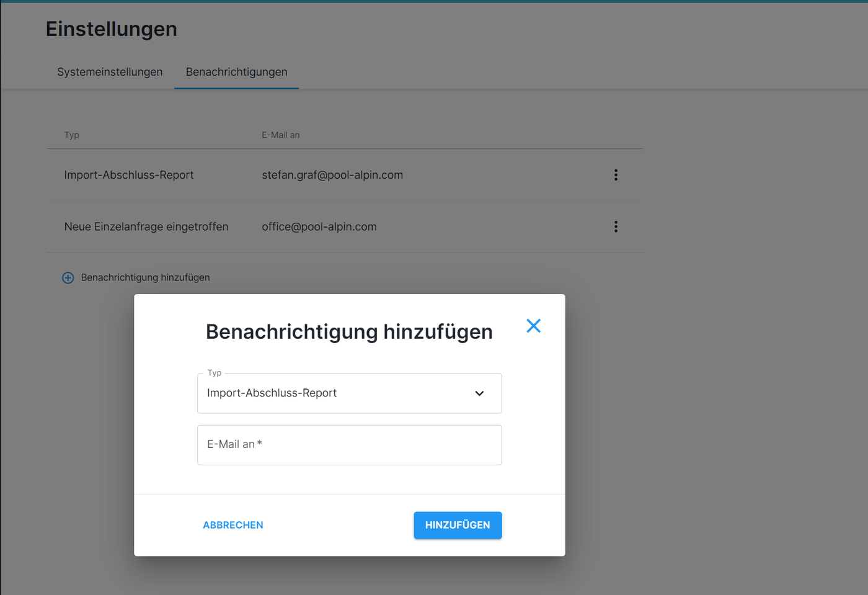The height and width of the screenshot is (595, 868).
Task: Click the Benachrichtigung hinzufügen link text
Action: click(145, 277)
